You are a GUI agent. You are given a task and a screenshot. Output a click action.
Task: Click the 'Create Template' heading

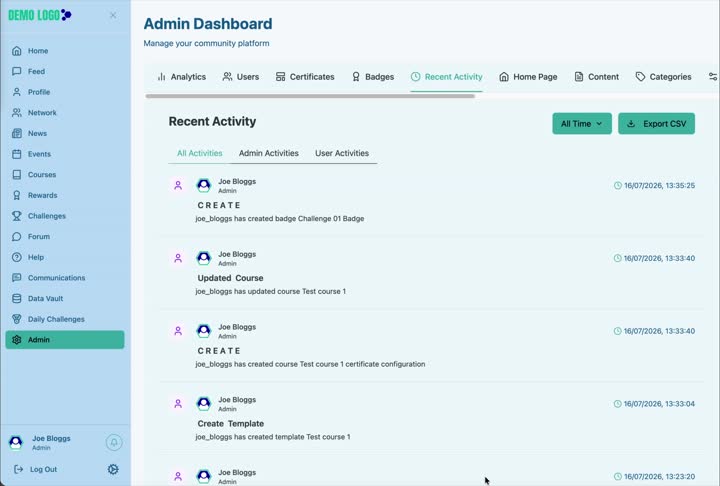point(231,424)
